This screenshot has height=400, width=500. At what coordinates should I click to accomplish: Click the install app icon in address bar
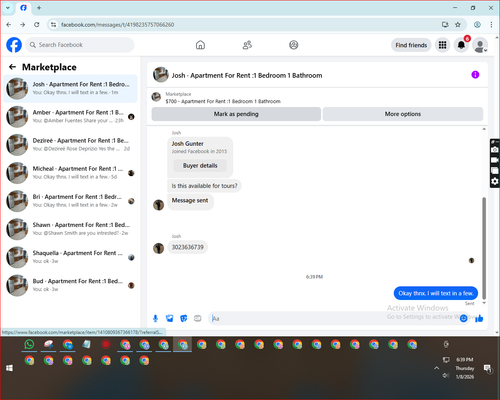[445, 25]
